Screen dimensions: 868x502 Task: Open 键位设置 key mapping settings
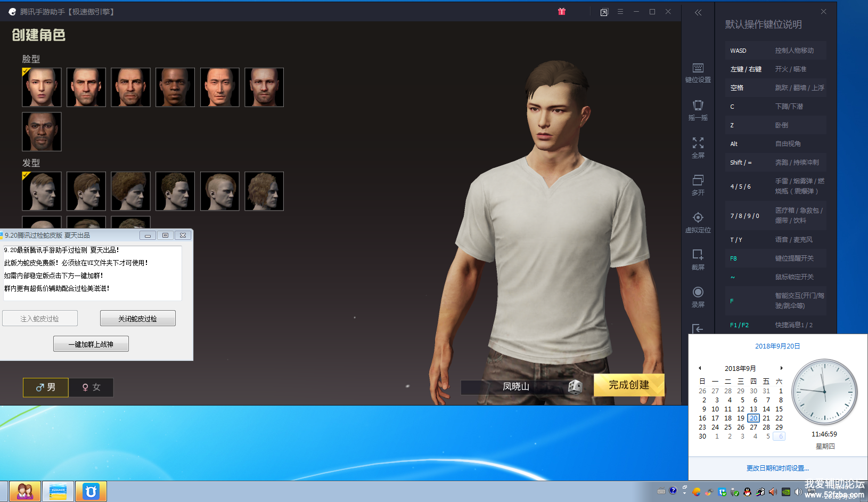click(x=698, y=73)
